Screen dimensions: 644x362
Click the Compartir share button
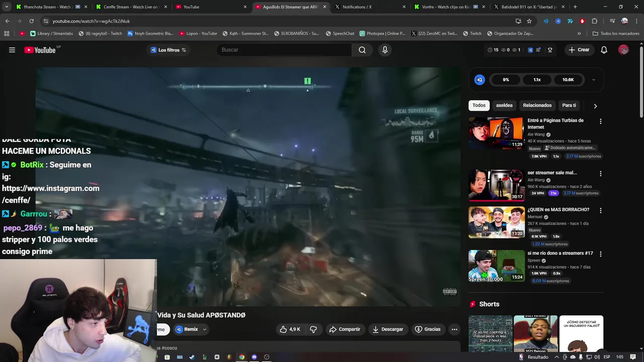[345, 329]
